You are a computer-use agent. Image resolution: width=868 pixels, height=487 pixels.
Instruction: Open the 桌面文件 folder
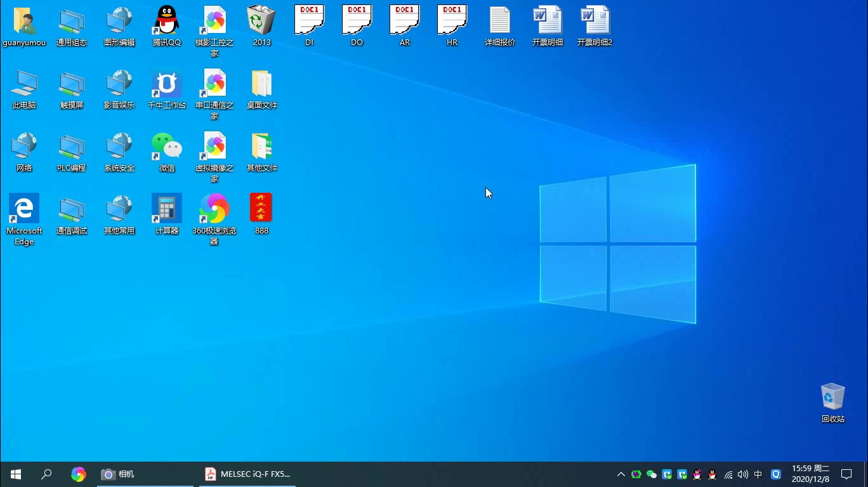262,89
